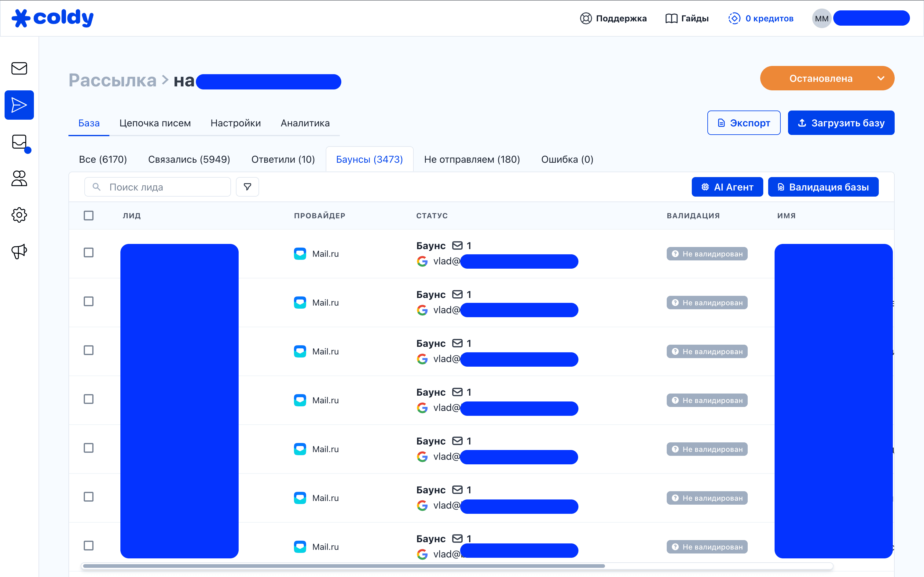
Task: Click the megaphone icon in sidebar
Action: pyautogui.click(x=19, y=252)
